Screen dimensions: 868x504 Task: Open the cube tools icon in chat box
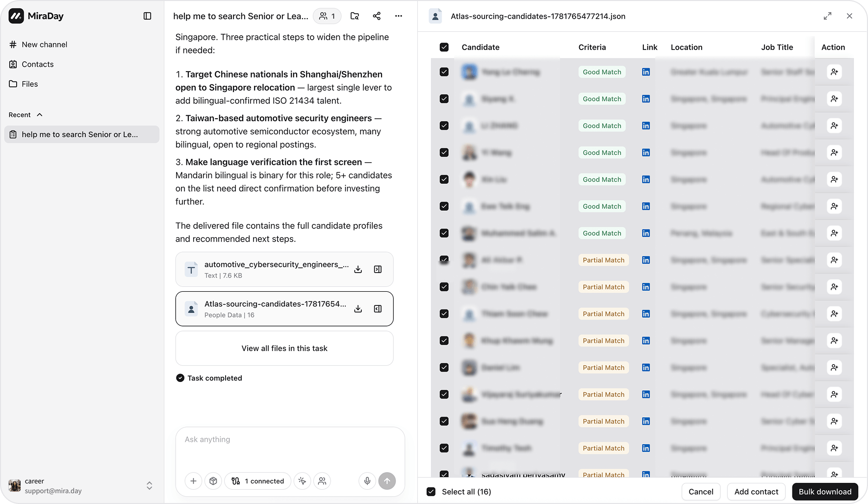(x=213, y=481)
